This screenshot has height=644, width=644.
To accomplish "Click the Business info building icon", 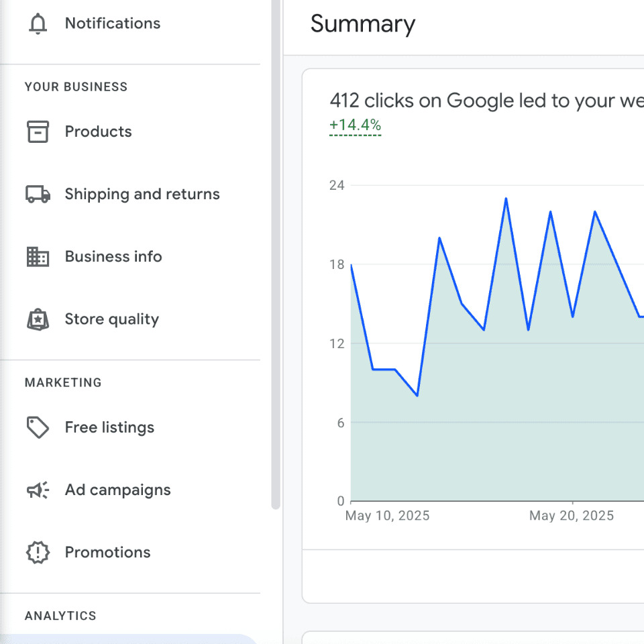I will (x=38, y=257).
